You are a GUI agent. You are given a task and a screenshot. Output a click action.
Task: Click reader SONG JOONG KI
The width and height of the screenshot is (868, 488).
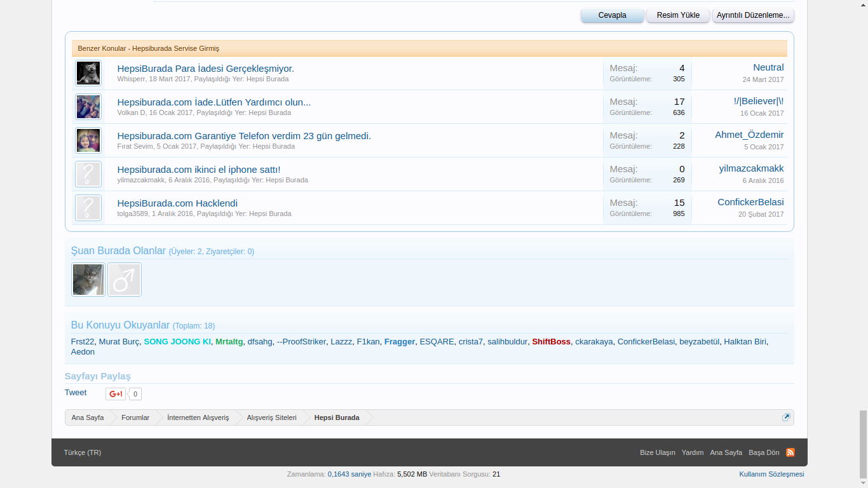point(177,341)
